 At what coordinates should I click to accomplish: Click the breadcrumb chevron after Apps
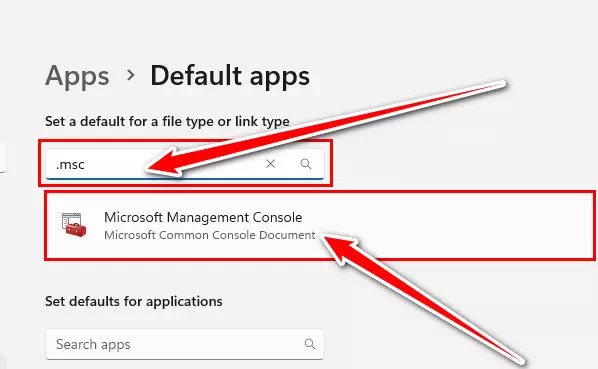pyautogui.click(x=130, y=75)
